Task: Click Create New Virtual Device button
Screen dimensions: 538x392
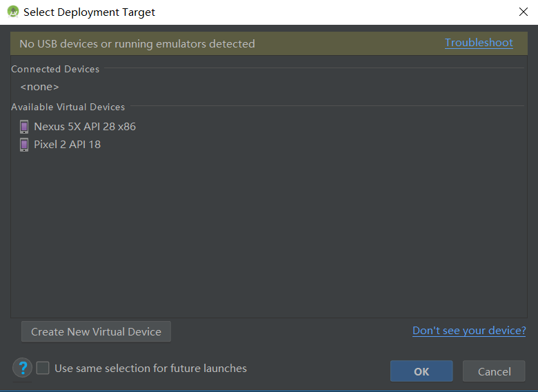Action: pyautogui.click(x=96, y=331)
